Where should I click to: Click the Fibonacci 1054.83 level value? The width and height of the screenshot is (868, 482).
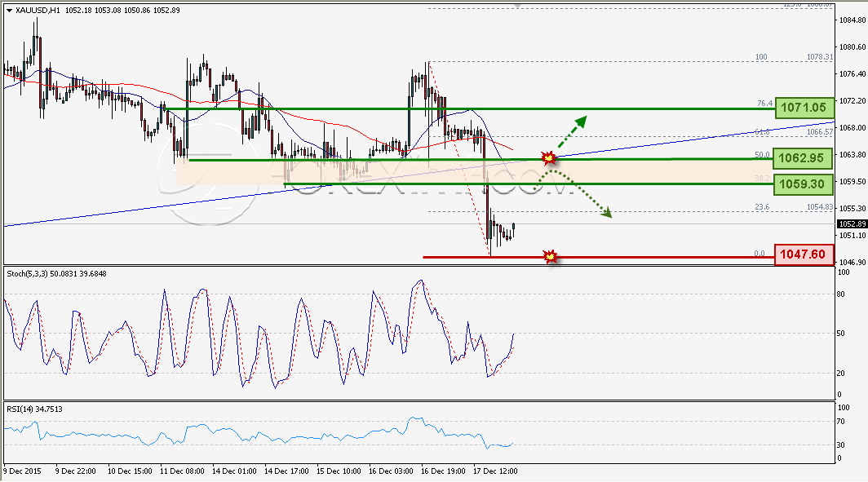click(x=820, y=207)
